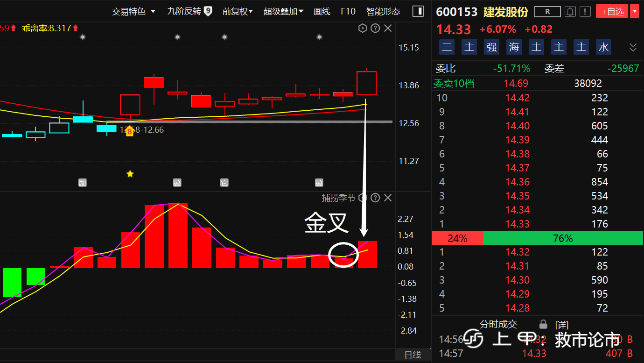Click the 12.58-12.66 gap price label

[142, 130]
